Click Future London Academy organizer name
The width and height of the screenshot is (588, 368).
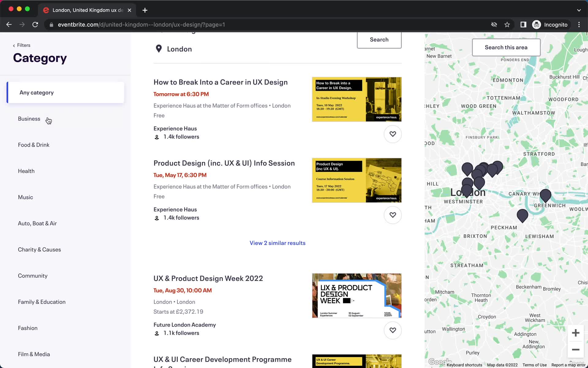point(185,325)
